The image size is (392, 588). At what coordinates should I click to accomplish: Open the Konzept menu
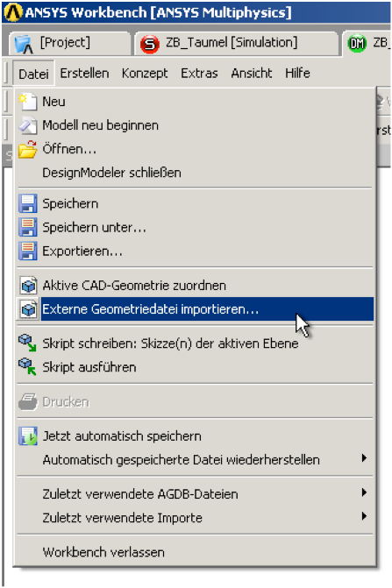(x=145, y=74)
